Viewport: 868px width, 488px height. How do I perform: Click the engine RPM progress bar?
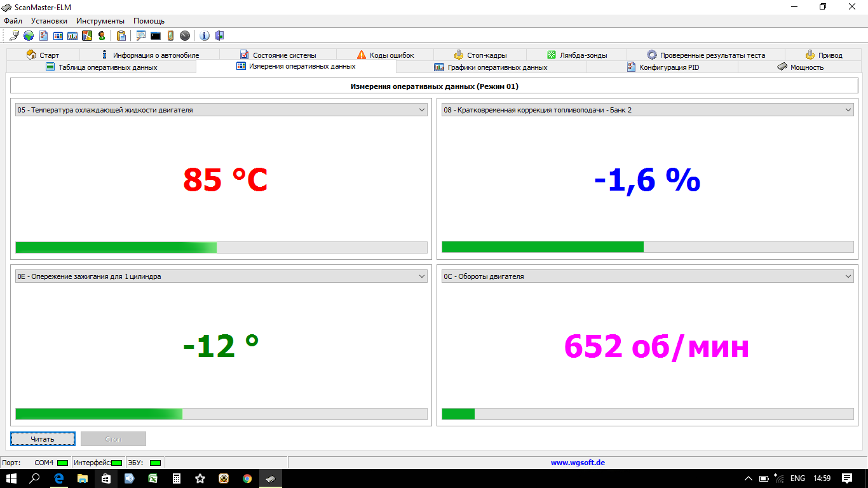point(648,414)
